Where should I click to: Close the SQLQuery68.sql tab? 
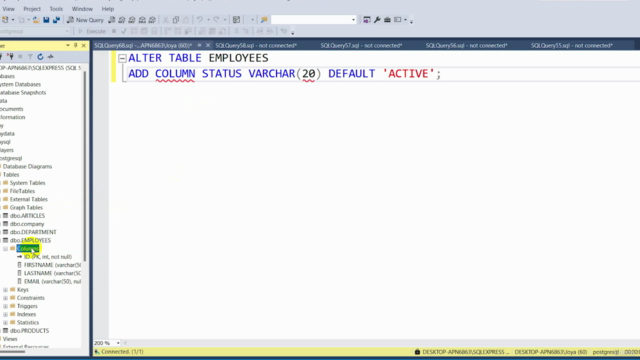click(x=208, y=45)
